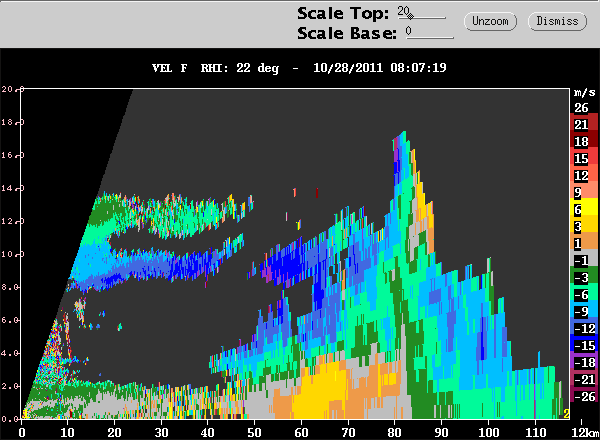Adjust the Scale Base slider

430,33
